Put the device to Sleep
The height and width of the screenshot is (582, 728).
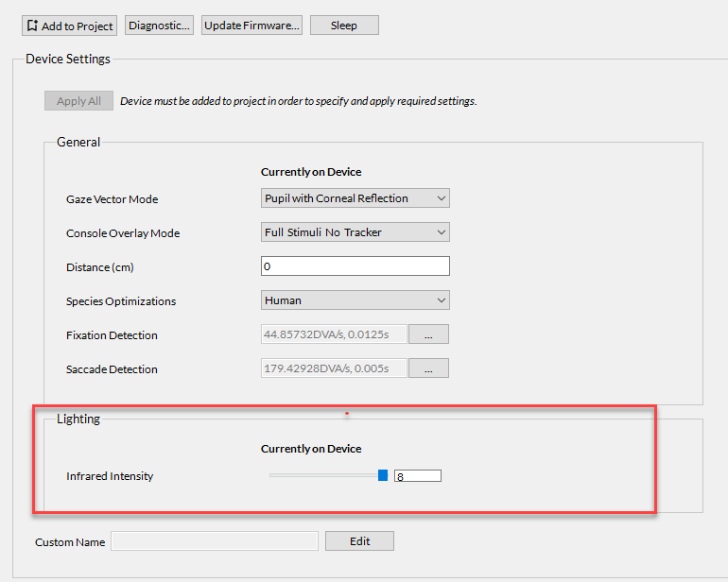click(344, 26)
